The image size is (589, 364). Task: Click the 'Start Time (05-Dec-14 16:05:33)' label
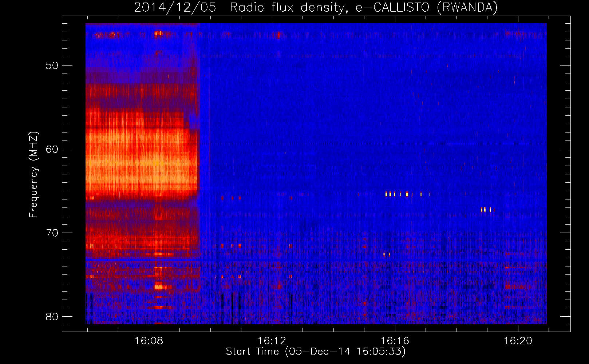point(316,352)
